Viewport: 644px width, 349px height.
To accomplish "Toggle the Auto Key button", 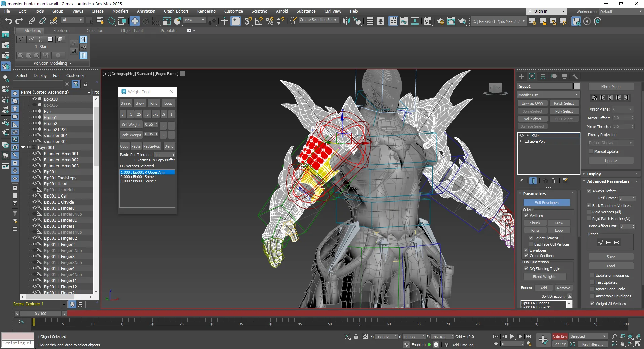I will tap(560, 337).
